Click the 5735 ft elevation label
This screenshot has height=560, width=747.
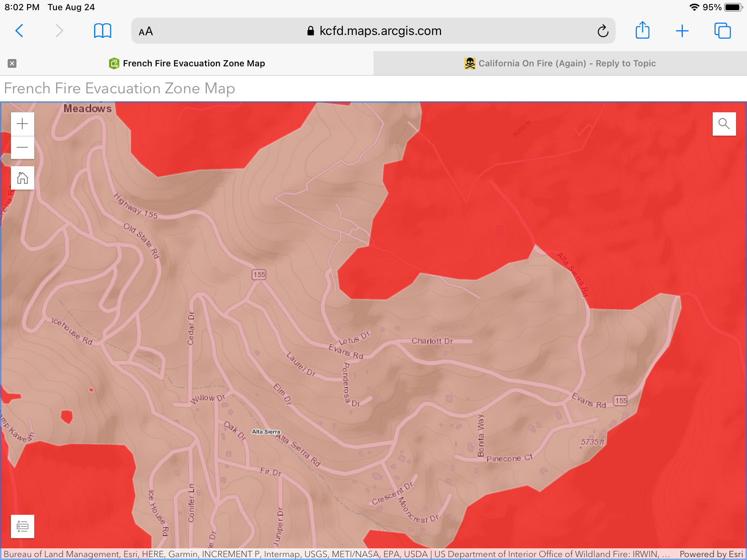593,442
